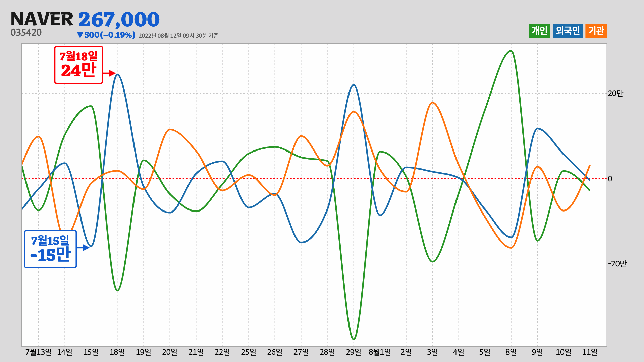644x362 pixels.
Task: Click the orange 기관 legend badge
Action: (596, 31)
